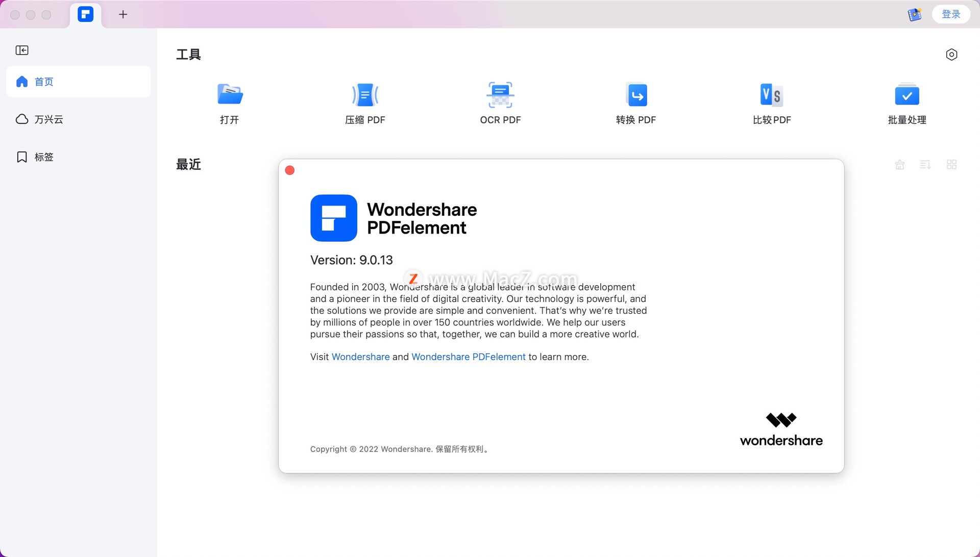Open the 标签 bookmarks section
Viewport: 980px width, 557px height.
[x=43, y=157]
